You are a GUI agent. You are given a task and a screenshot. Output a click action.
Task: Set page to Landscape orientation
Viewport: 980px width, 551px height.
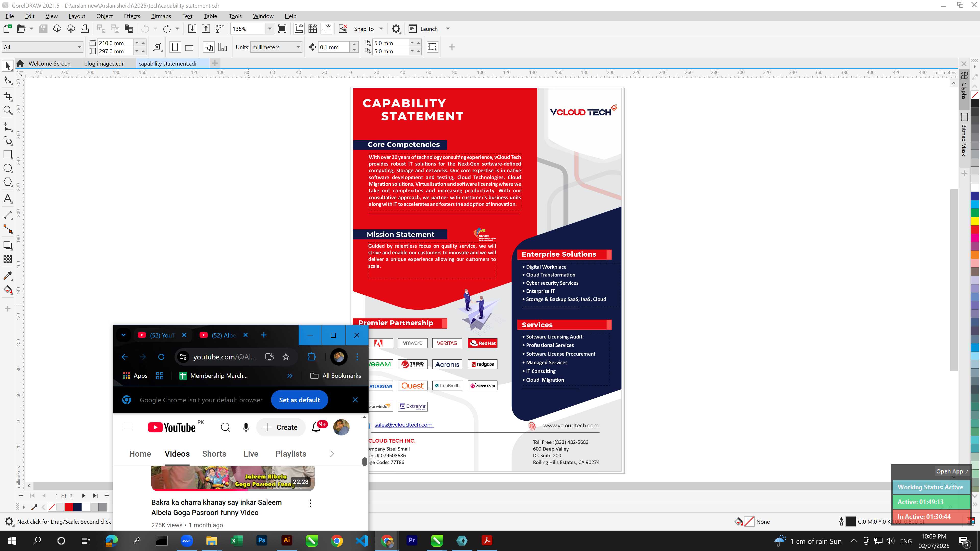click(x=189, y=47)
